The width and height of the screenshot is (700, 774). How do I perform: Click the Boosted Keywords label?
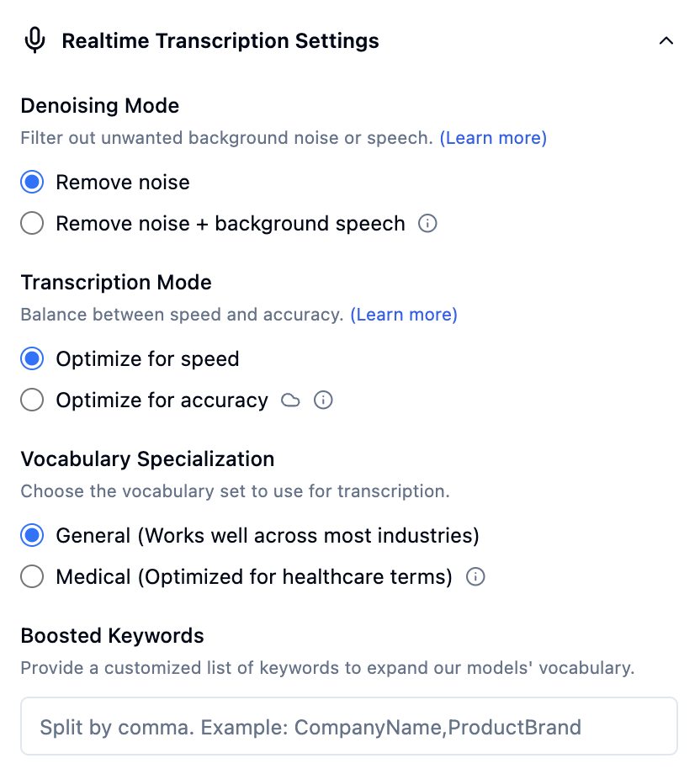tap(112, 636)
